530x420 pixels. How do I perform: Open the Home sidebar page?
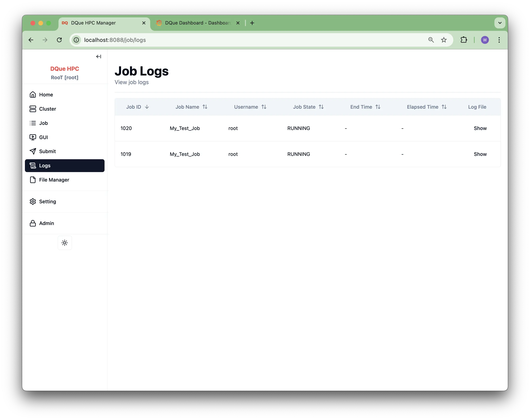click(46, 95)
